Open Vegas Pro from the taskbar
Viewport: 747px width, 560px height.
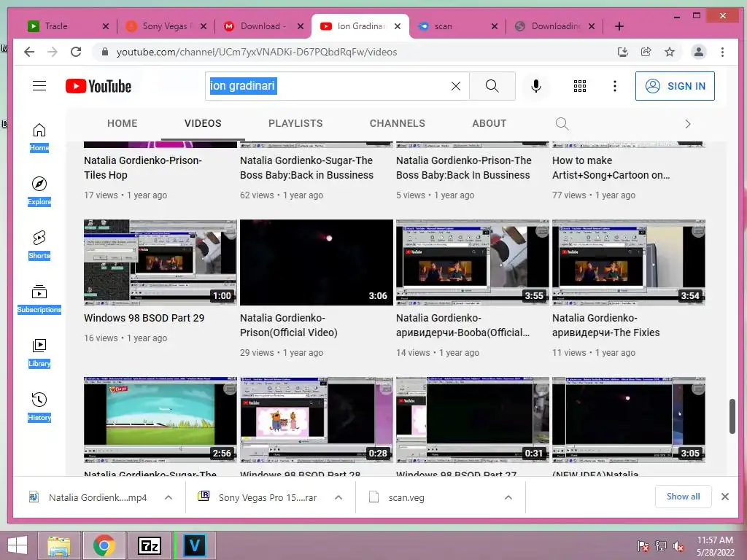pos(194,545)
